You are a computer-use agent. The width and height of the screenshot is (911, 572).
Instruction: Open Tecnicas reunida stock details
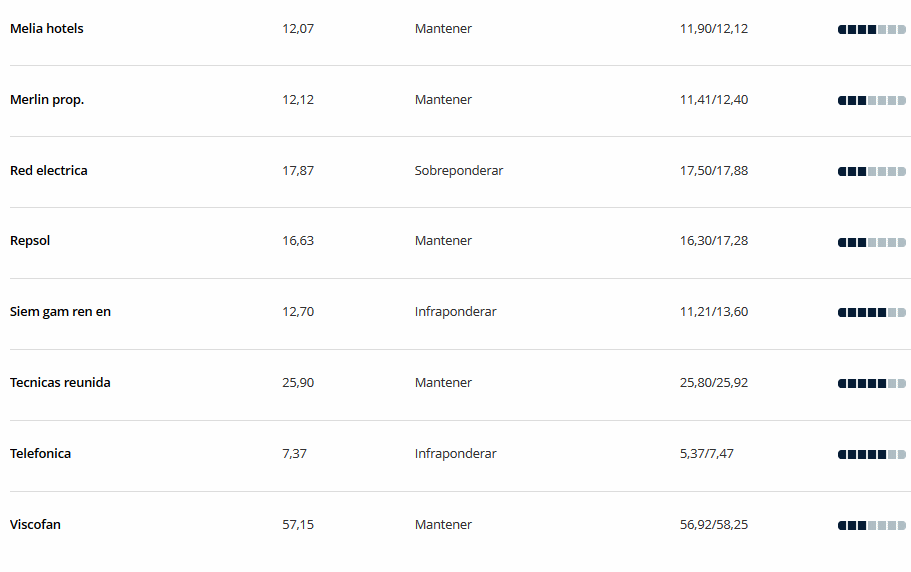click(60, 383)
